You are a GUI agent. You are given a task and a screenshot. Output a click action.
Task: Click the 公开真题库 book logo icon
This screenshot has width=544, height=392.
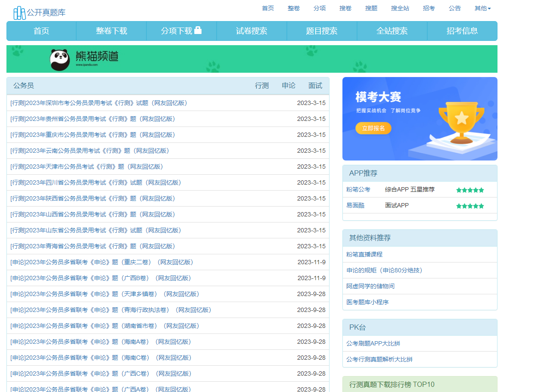coord(19,12)
